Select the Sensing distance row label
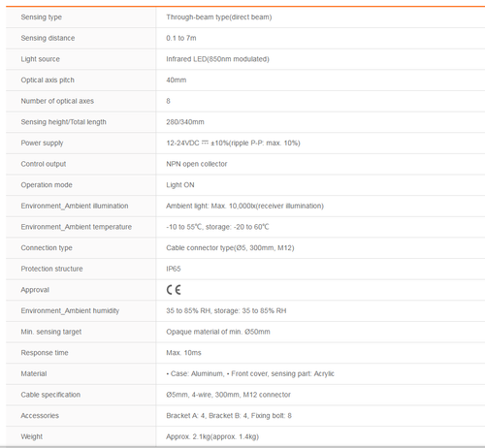 48,38
